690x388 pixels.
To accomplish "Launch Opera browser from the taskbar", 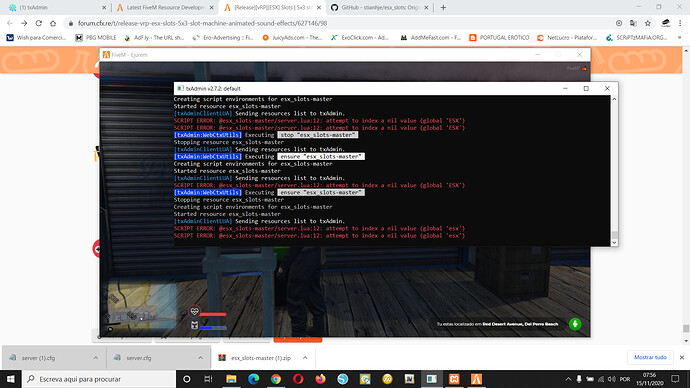I will click(298, 379).
